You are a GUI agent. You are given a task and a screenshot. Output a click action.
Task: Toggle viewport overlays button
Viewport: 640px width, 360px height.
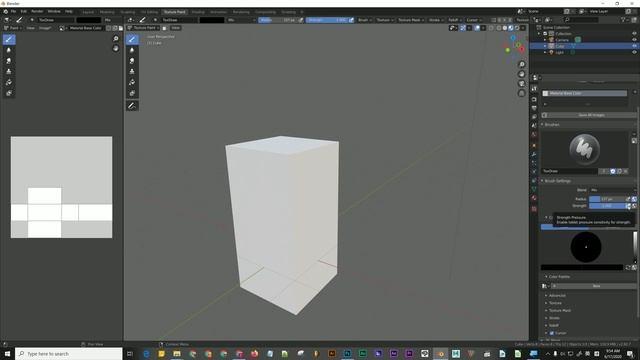point(477,28)
